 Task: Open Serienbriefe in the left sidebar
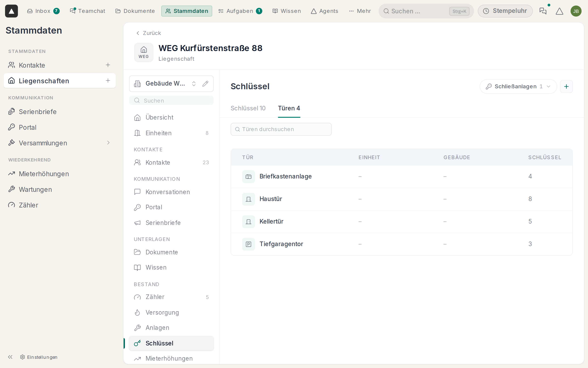59,112
